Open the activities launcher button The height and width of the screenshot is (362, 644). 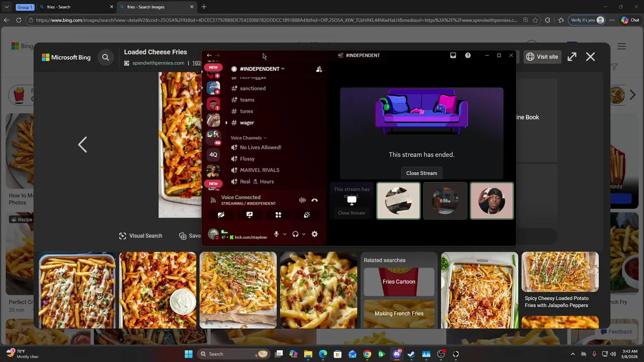pyautogui.click(x=278, y=215)
